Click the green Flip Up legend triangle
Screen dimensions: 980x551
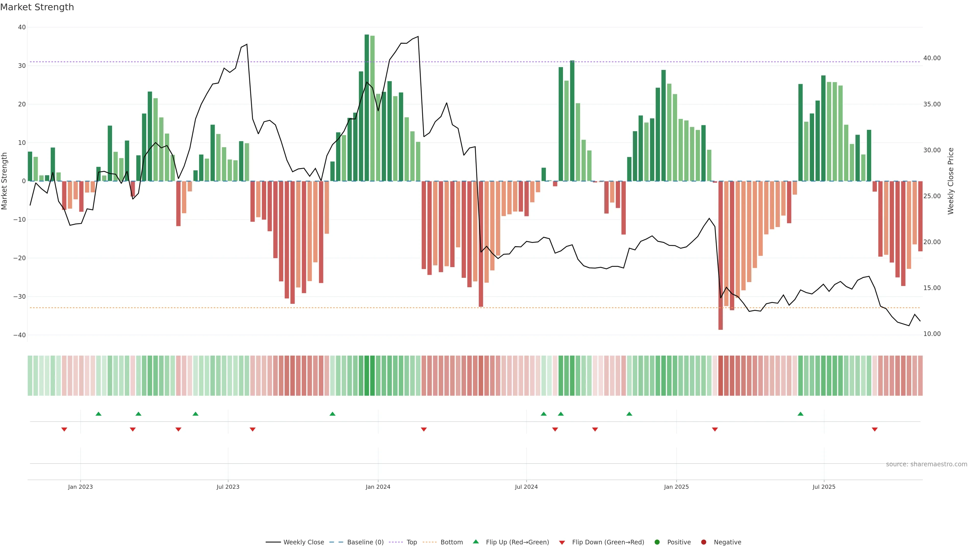tap(475, 542)
